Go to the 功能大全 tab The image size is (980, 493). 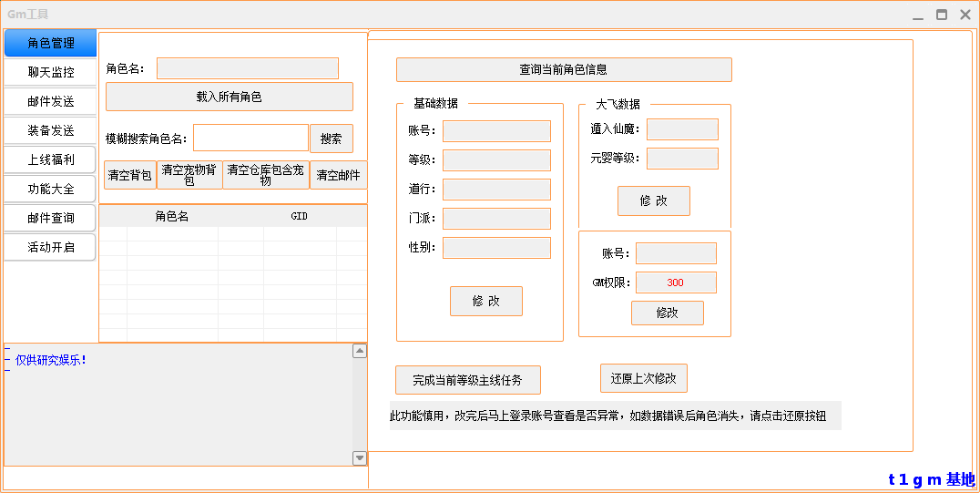pyautogui.click(x=50, y=189)
